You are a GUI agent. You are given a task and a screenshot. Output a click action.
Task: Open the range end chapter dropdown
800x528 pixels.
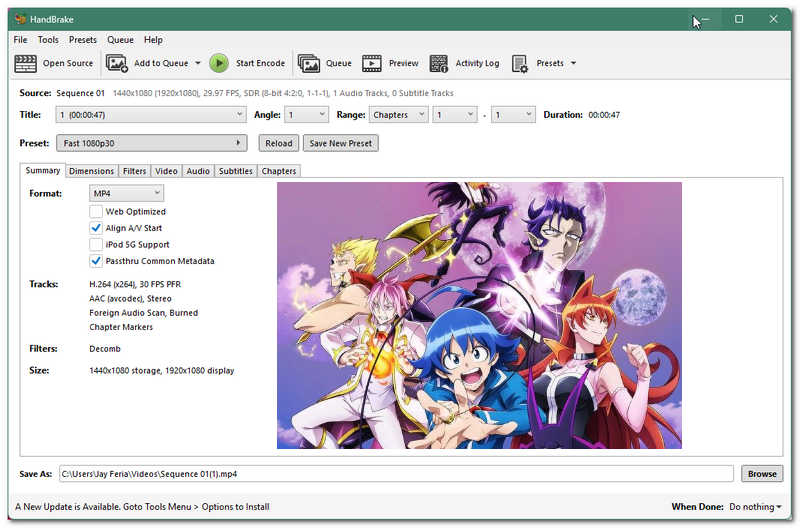pos(513,115)
